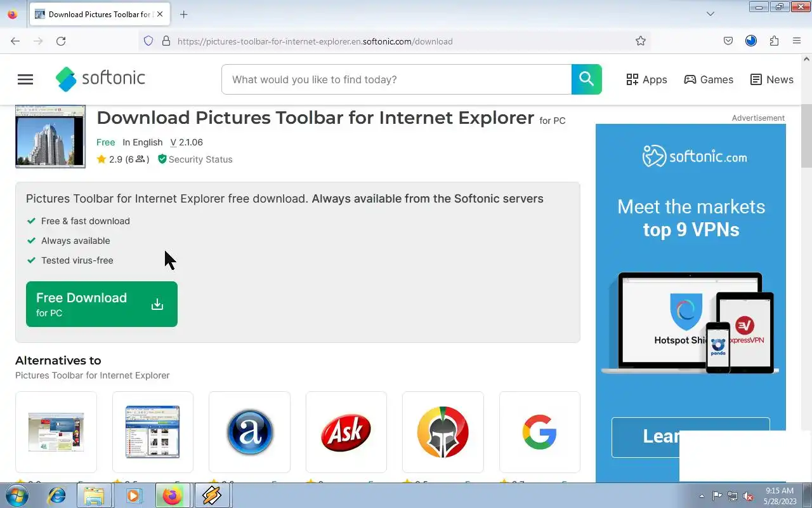Click the Winamp taskbar icon

click(x=212, y=495)
